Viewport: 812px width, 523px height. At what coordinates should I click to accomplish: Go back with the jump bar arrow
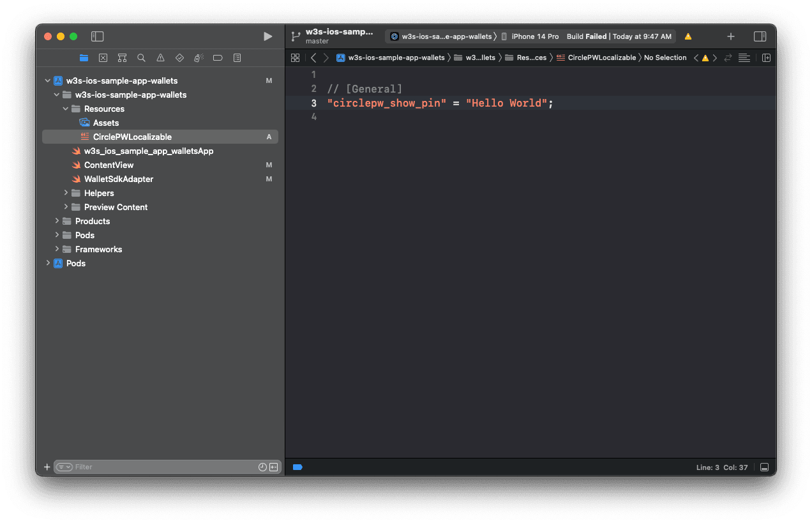313,57
